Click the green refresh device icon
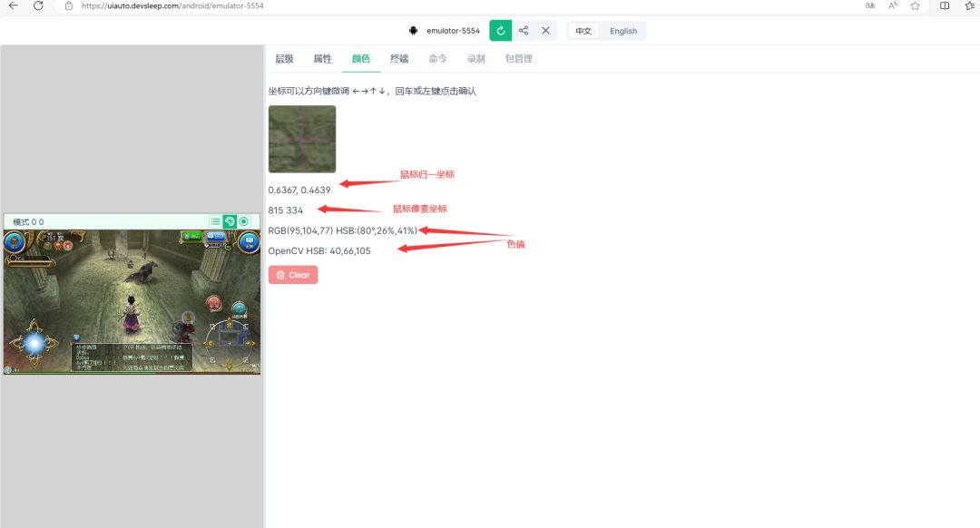 point(500,31)
